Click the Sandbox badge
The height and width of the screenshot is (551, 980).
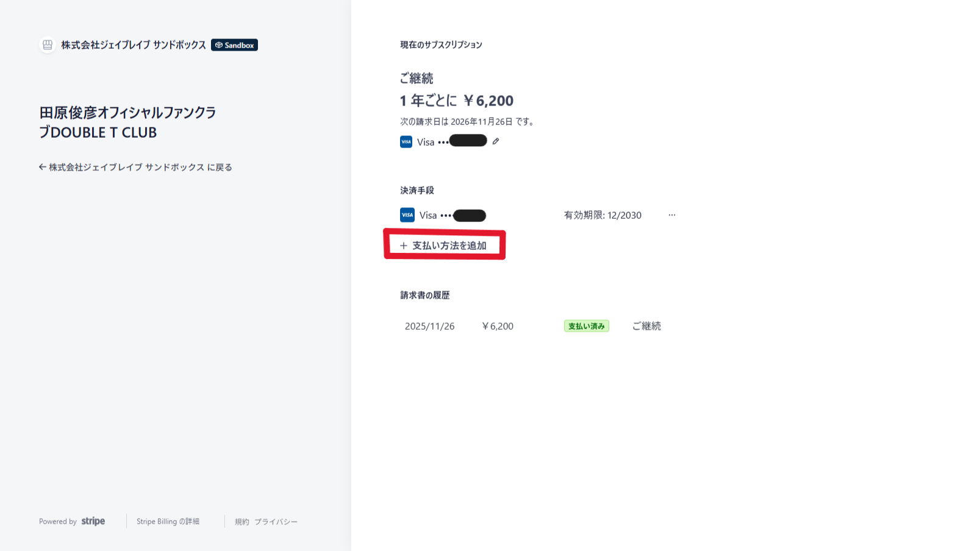(x=234, y=45)
